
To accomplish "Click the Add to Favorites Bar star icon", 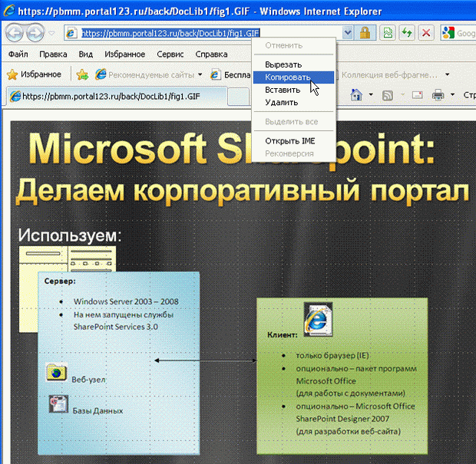I will point(82,74).
